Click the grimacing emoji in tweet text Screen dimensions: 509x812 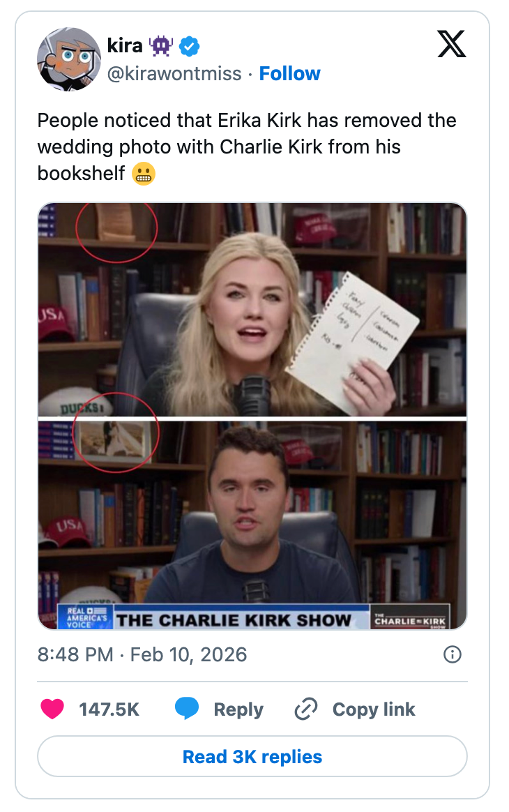click(144, 174)
